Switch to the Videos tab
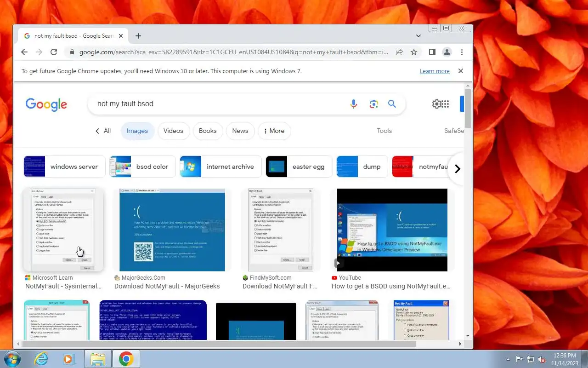 click(173, 131)
